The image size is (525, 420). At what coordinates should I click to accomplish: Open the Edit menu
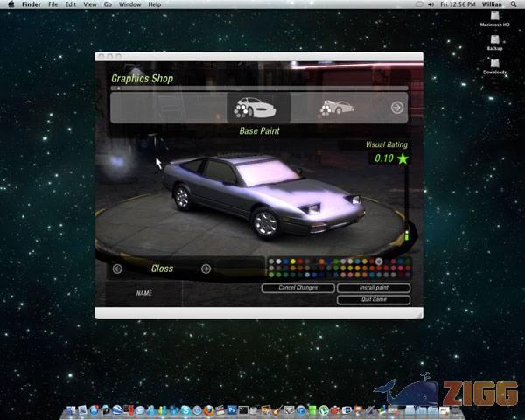point(71,4)
